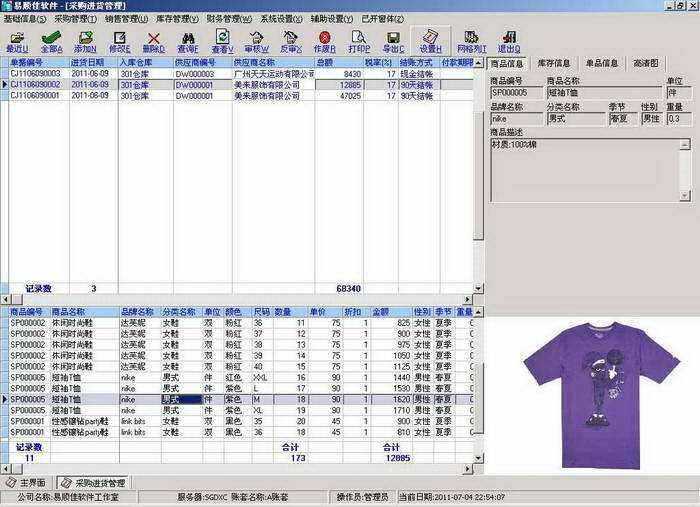700x507 pixels.
Task: Click the 修改 (Edit) toolbar icon
Action: pyautogui.click(x=120, y=42)
